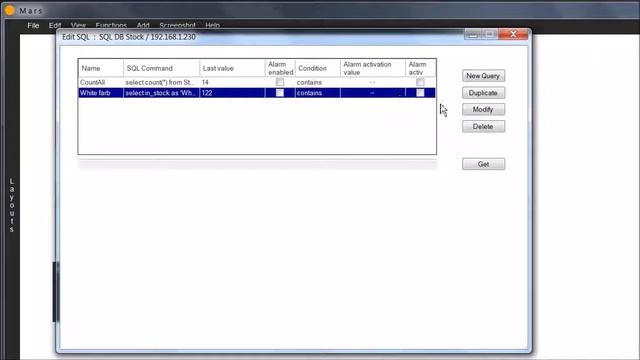Toggle Alarm enabled checkbox for White farb

click(x=280, y=93)
